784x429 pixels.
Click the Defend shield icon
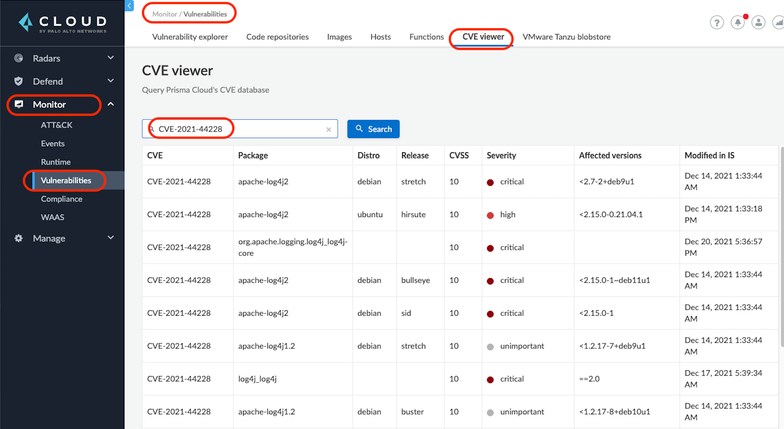tap(18, 81)
